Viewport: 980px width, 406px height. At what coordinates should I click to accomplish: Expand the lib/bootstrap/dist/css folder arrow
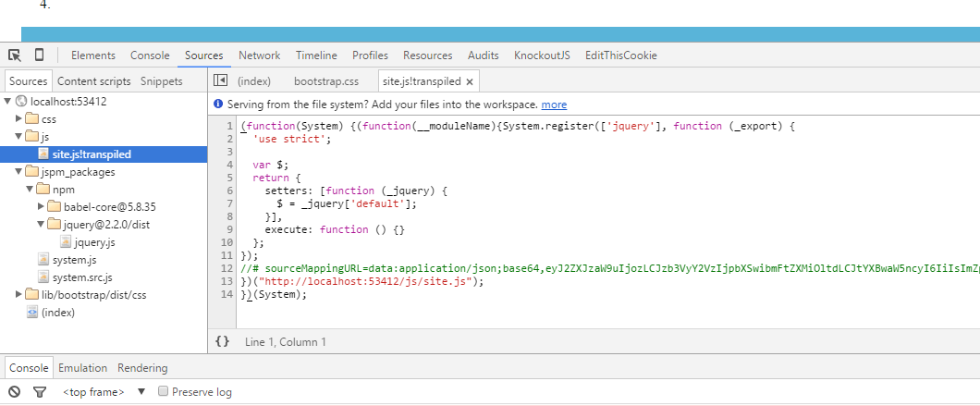[18, 294]
